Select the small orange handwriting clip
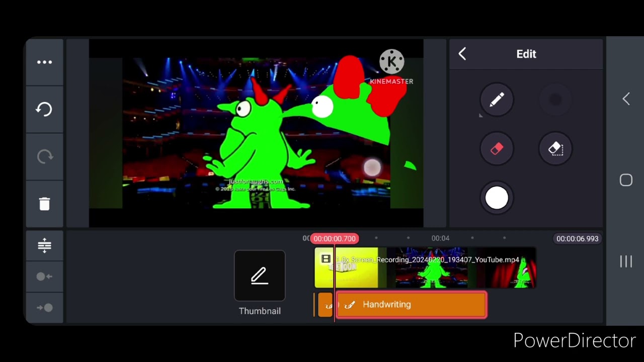This screenshot has height=362, width=644. pos(326,305)
